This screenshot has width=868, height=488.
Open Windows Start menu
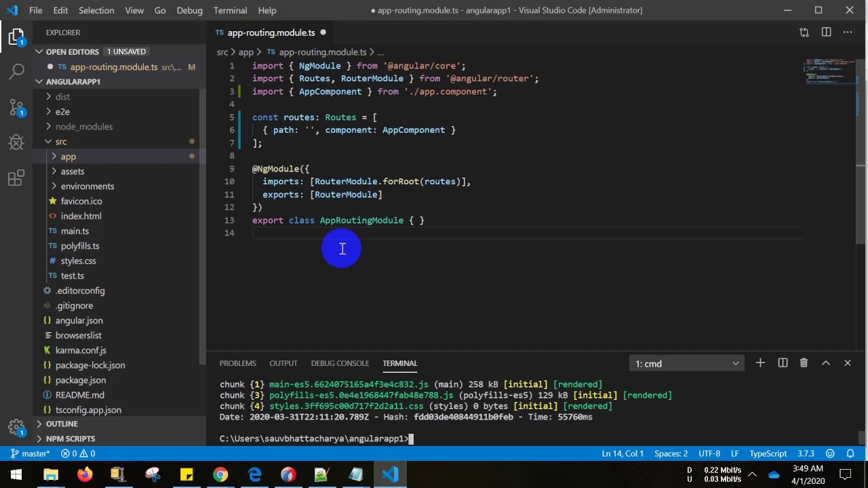[16, 474]
